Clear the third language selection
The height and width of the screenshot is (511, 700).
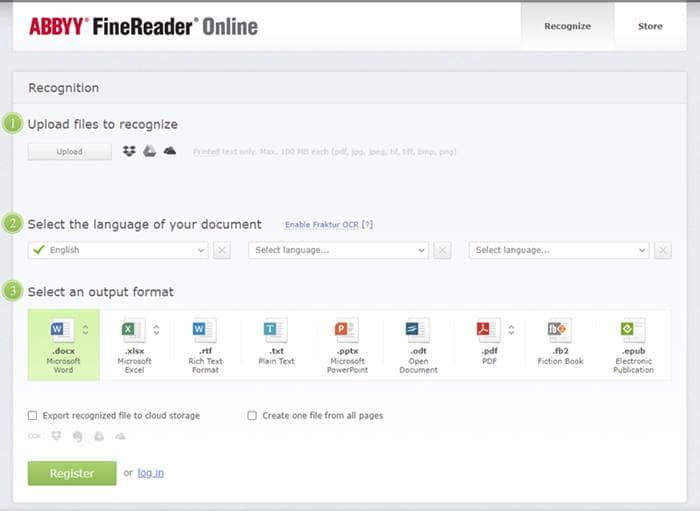tap(663, 250)
